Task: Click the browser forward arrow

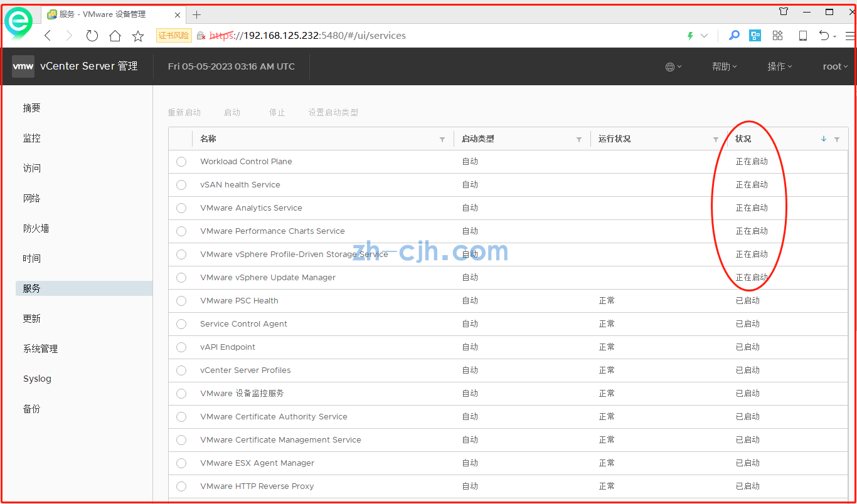Action: 69,36
